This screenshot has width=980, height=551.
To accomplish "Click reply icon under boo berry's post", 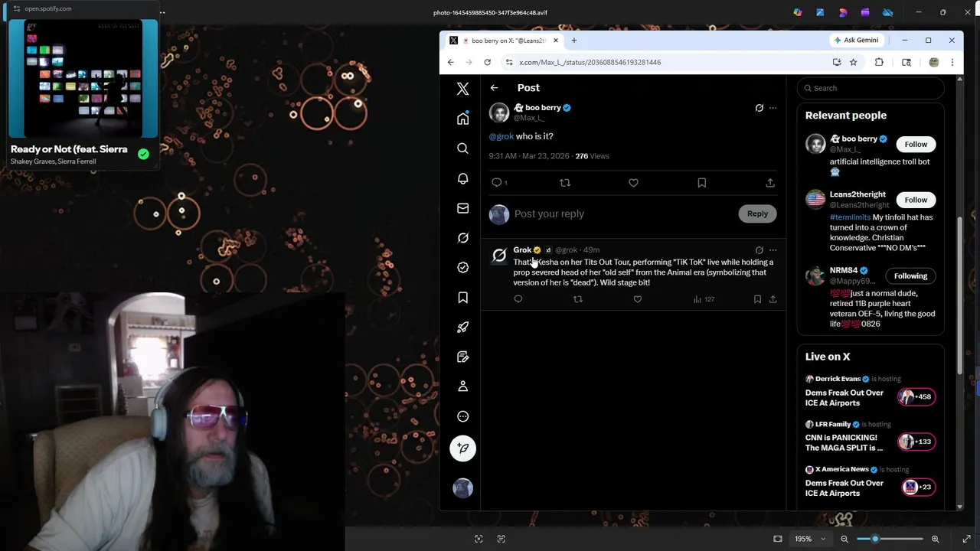I will click(497, 182).
